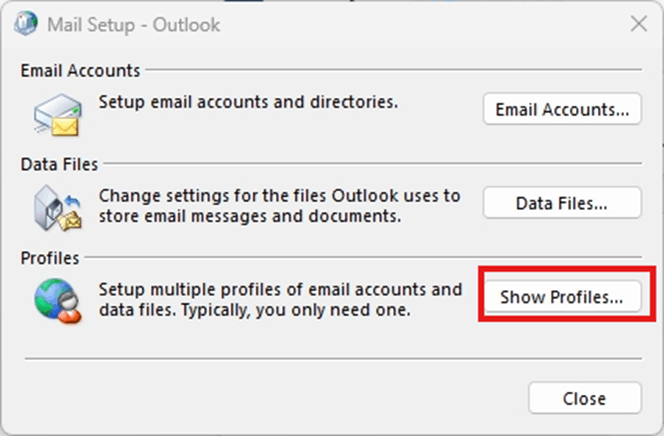Click the data files server icon

[x=58, y=208]
